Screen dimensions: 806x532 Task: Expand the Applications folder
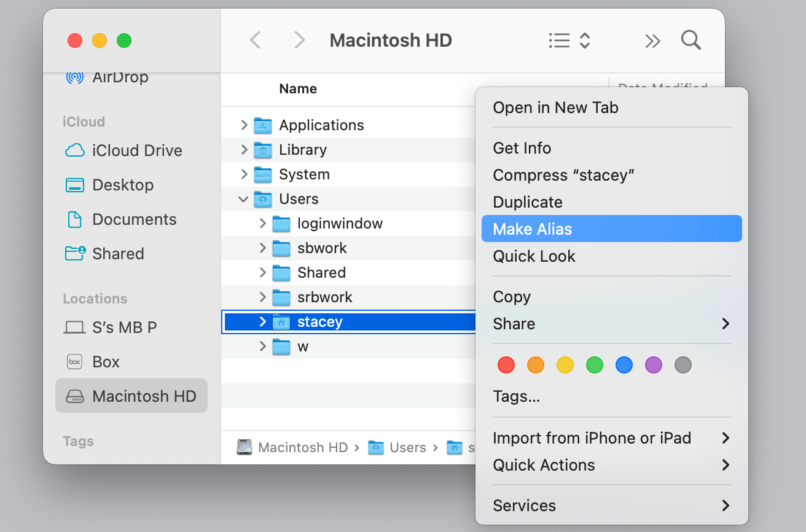[244, 125]
